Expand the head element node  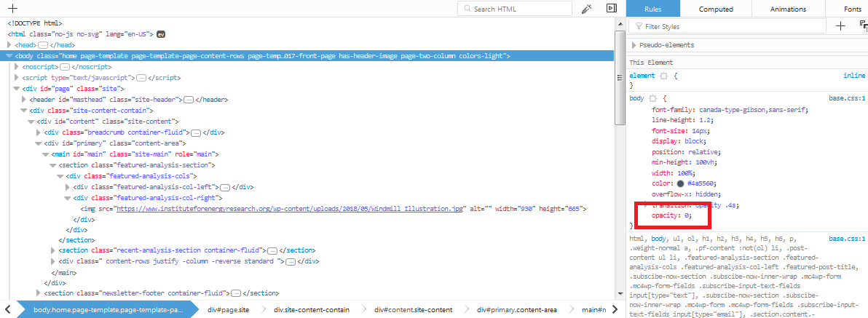pyautogui.click(x=9, y=45)
